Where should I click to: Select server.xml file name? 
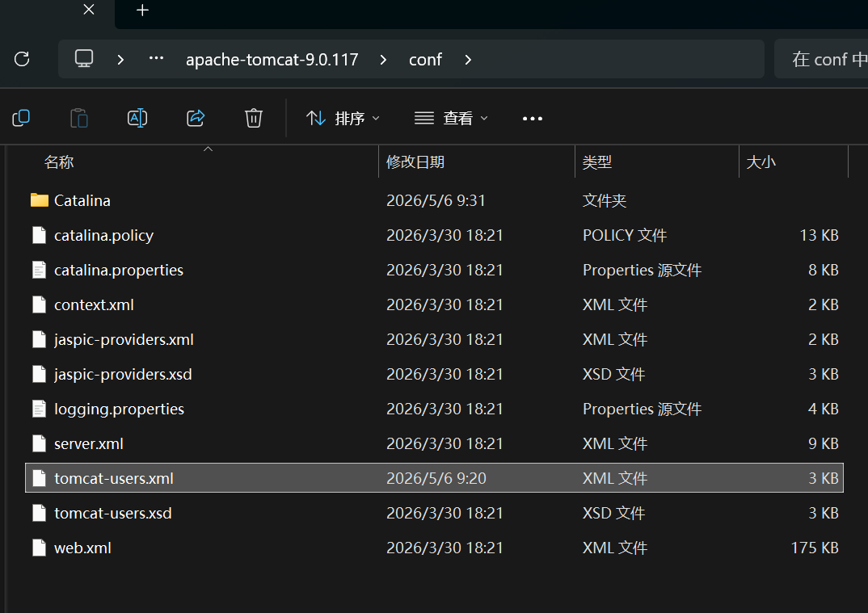(x=89, y=443)
